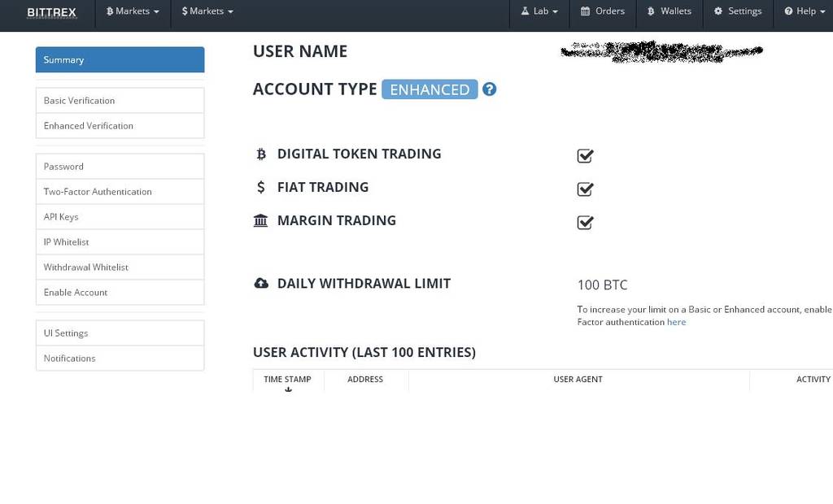Click the bank icon beside Margin Trading

click(x=260, y=220)
